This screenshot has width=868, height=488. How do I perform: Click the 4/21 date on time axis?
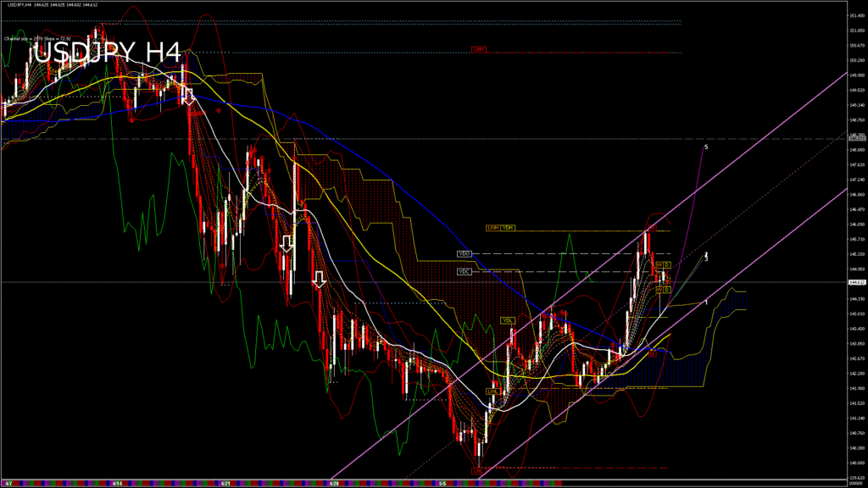tap(225, 484)
